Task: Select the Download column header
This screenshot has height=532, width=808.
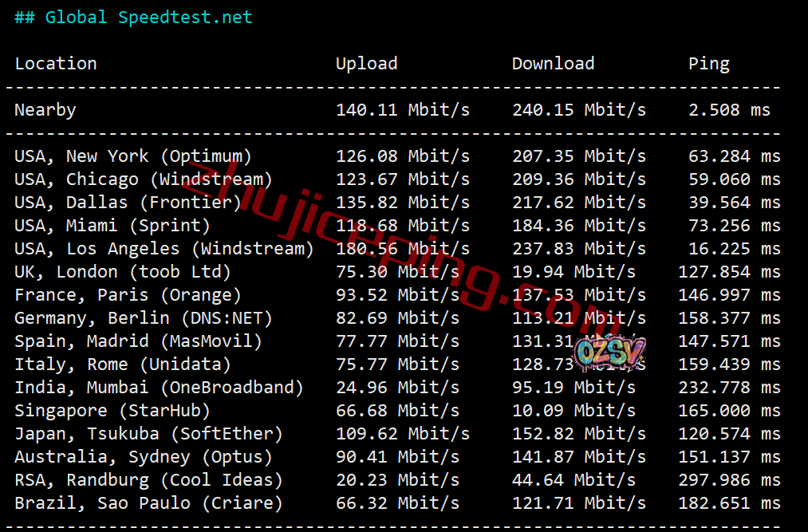Action: tap(553, 63)
